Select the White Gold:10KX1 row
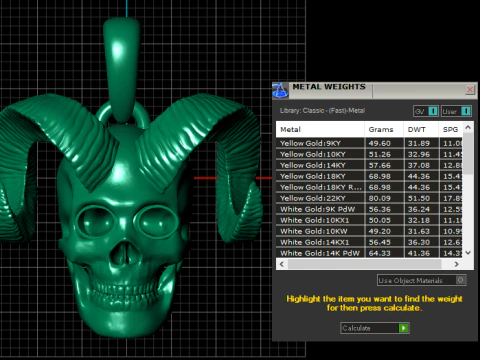This screenshot has height=360, width=480. (369, 220)
